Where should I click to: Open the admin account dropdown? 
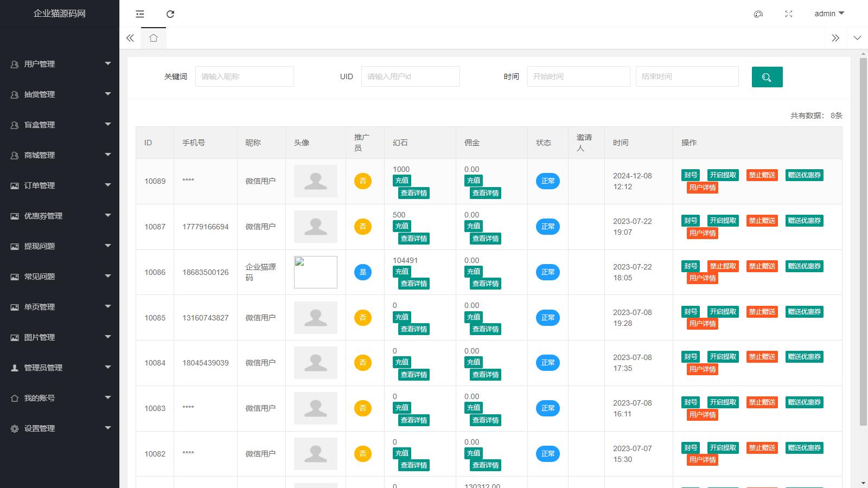tap(829, 14)
